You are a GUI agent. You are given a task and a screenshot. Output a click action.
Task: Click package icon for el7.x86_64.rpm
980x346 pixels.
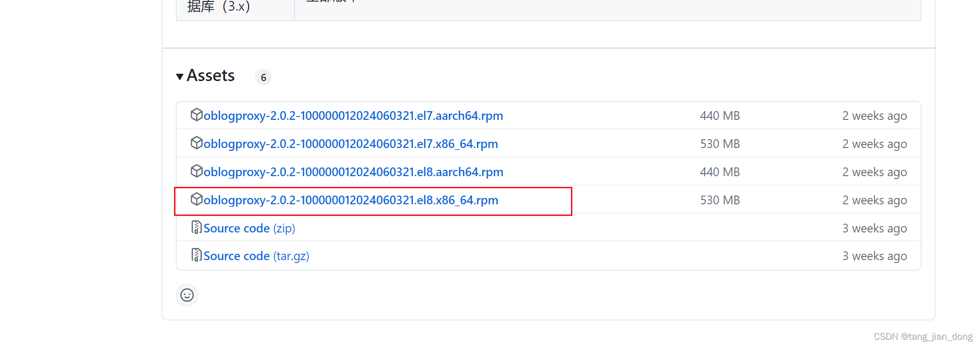point(196,143)
